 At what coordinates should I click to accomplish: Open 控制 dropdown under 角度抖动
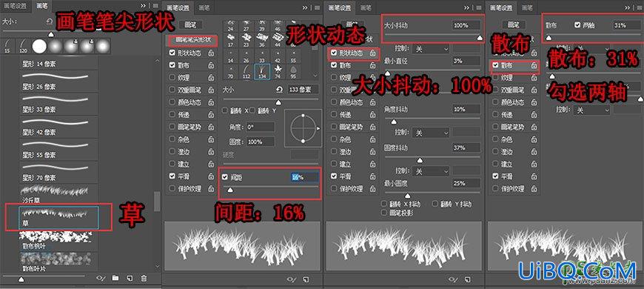point(430,133)
